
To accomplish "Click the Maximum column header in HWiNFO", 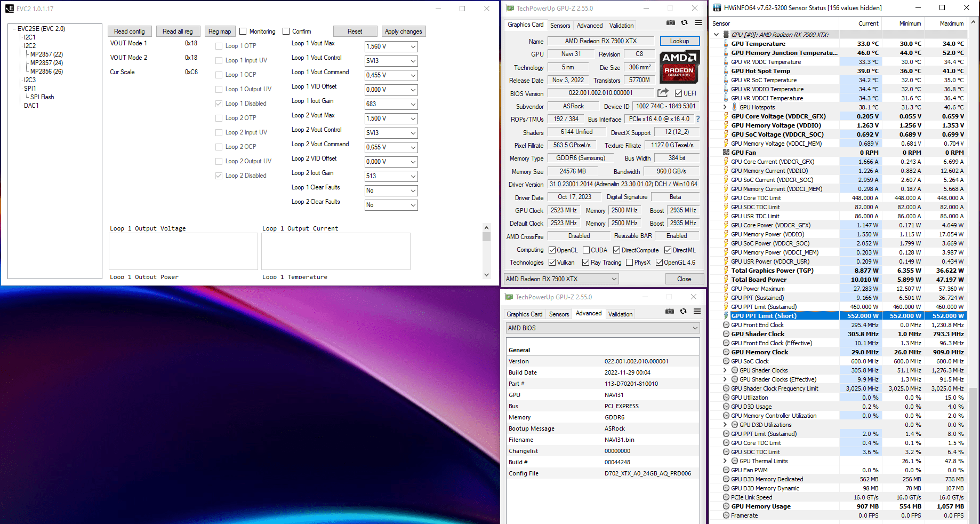I will pyautogui.click(x=952, y=23).
